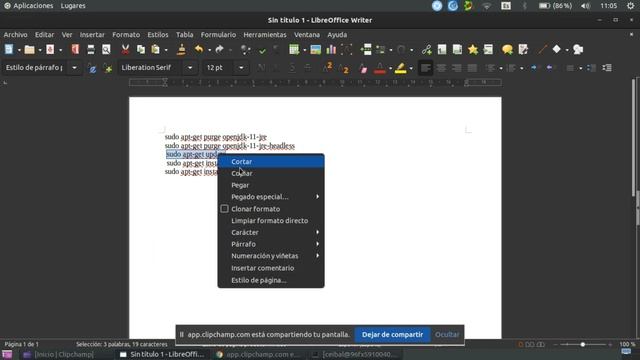Screen dimensions: 640x360
Task: Click the Subscript icon
Action: (344, 68)
